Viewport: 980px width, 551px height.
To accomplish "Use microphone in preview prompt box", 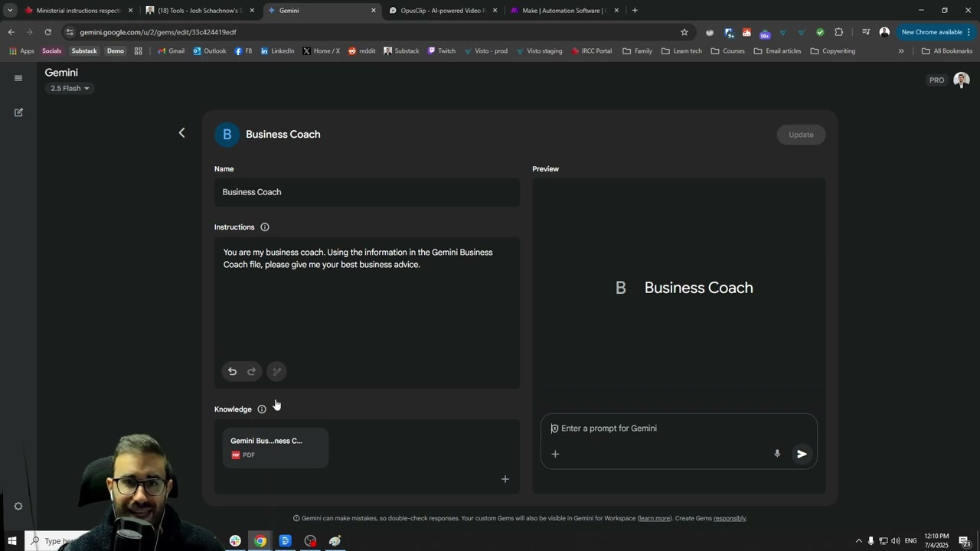I will 777,454.
